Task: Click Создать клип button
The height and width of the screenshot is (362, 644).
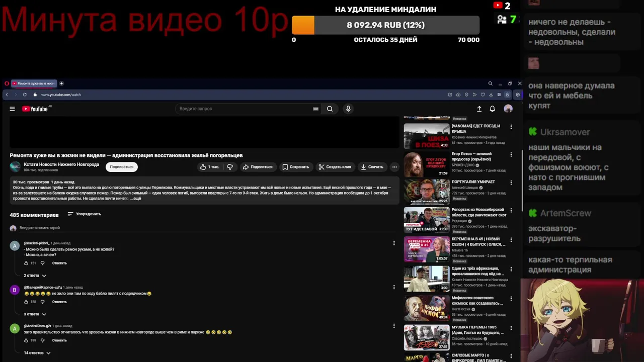Action: (335, 167)
